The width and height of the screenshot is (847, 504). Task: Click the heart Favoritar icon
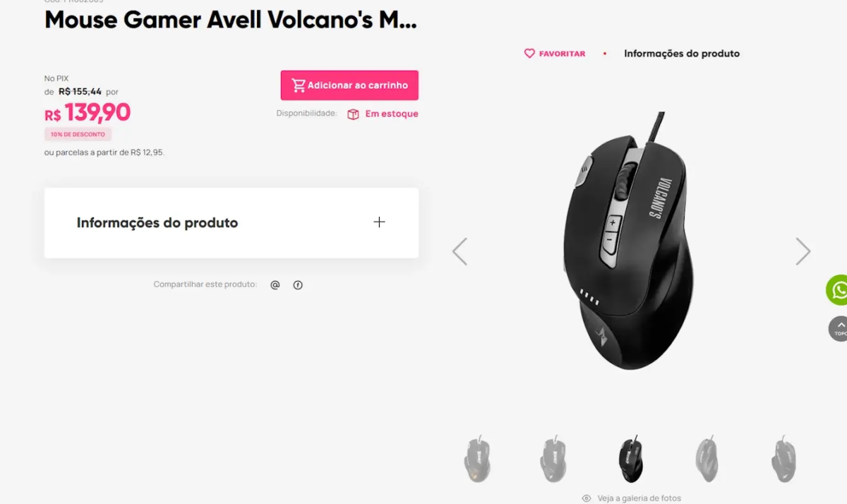529,54
